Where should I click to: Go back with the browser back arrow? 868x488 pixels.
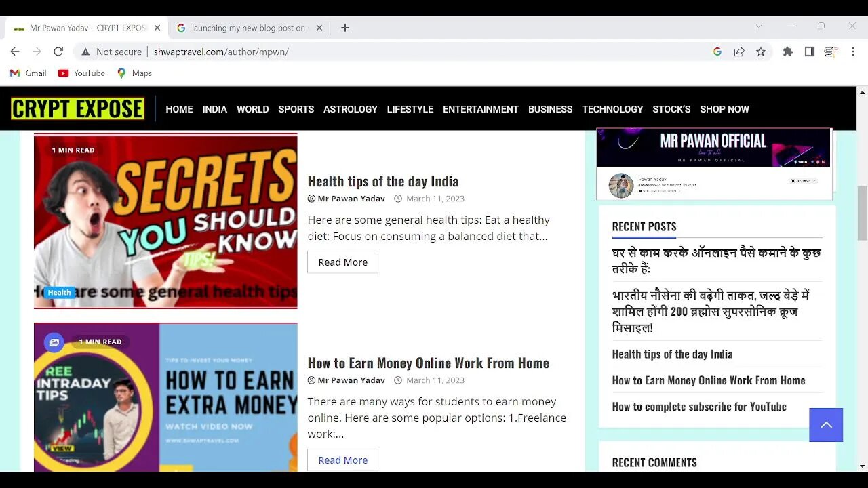[x=15, y=52]
